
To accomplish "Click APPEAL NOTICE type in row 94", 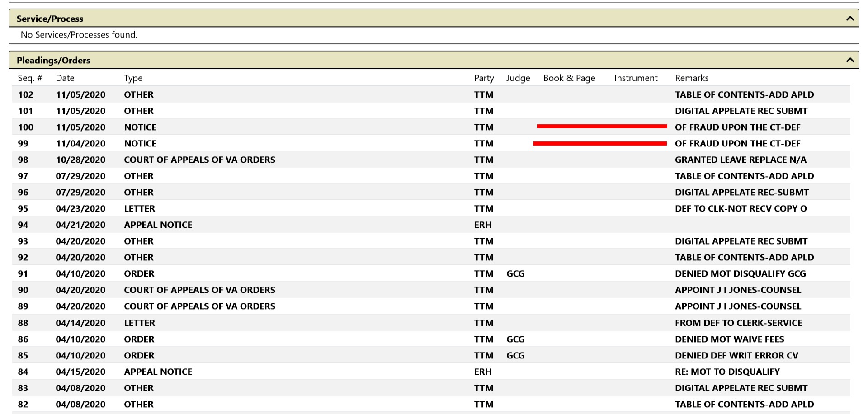I will click(x=158, y=225).
